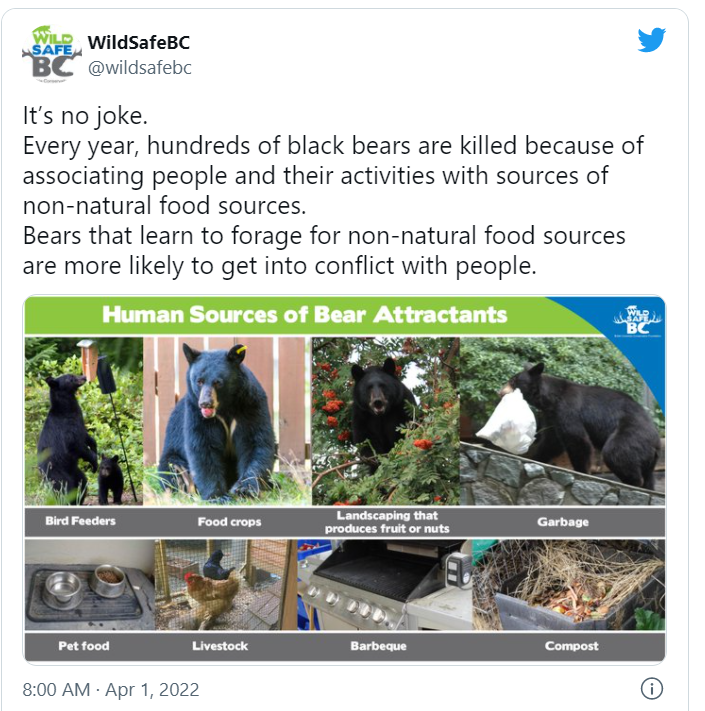Screen dimensions: 705x711
Task: Select the compost bin photo
Action: point(569,584)
